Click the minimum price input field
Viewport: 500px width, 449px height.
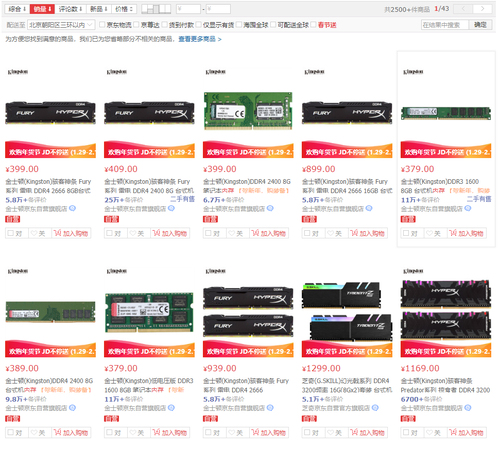(x=188, y=9)
